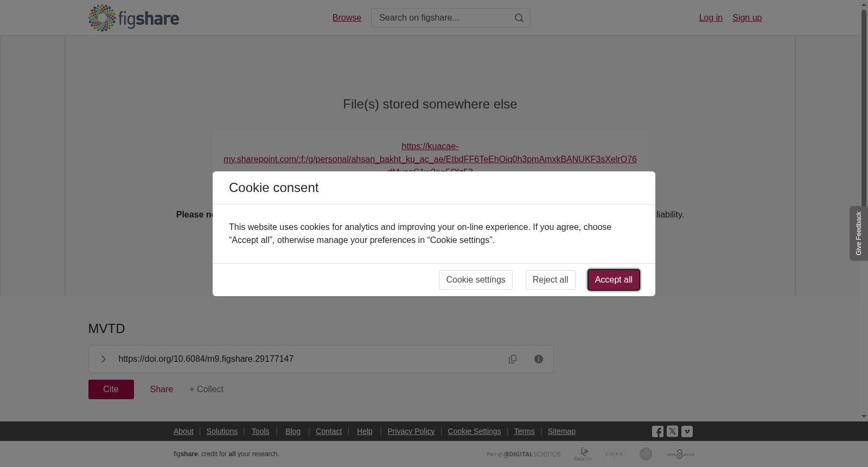Screen dimensions: 868x467
Task: Open figshare Facebook page icon
Action: (x=658, y=431)
